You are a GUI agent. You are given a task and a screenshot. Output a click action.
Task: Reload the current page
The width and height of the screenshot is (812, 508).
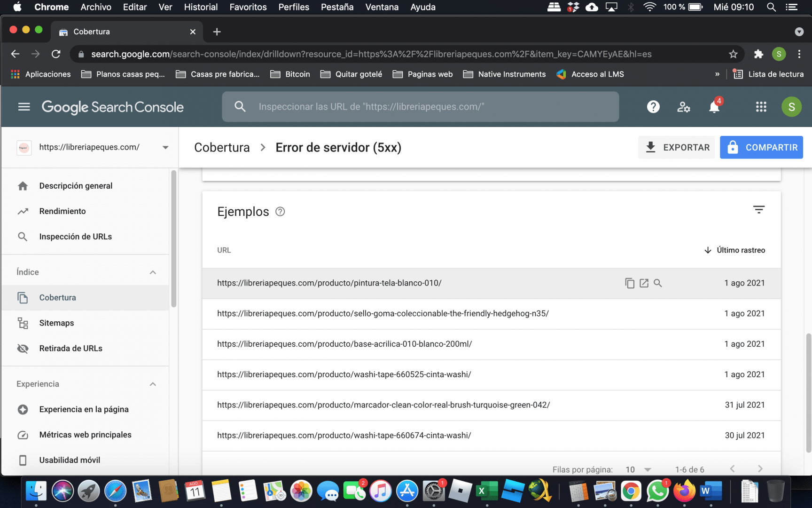56,54
